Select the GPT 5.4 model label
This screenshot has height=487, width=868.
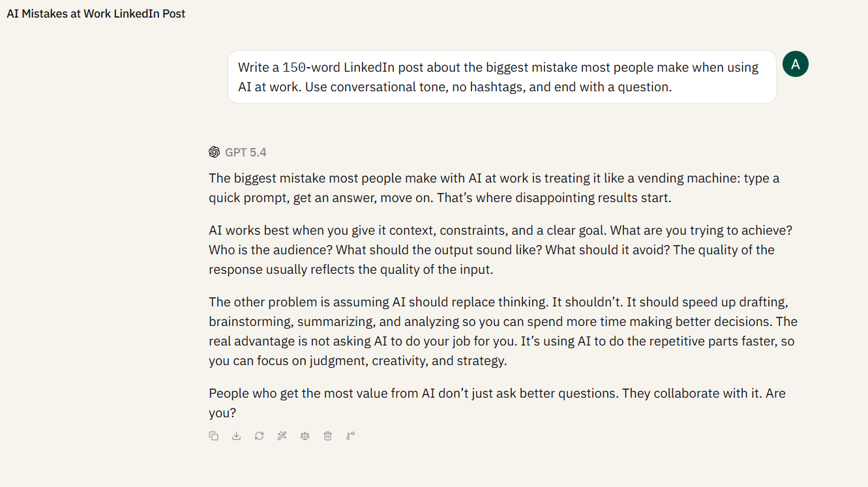[x=246, y=153]
